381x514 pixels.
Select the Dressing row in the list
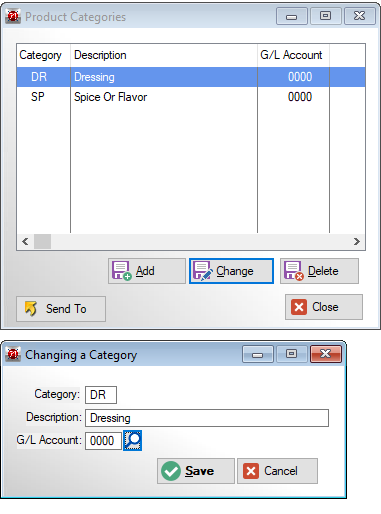click(191, 77)
